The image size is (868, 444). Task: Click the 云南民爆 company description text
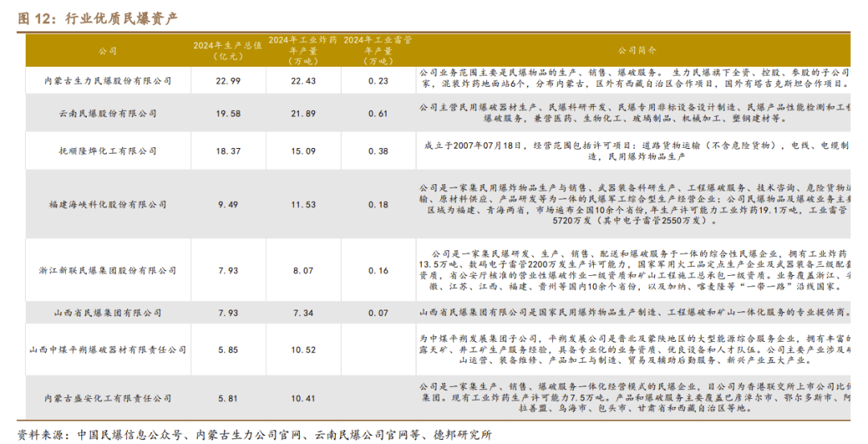[x=634, y=113]
